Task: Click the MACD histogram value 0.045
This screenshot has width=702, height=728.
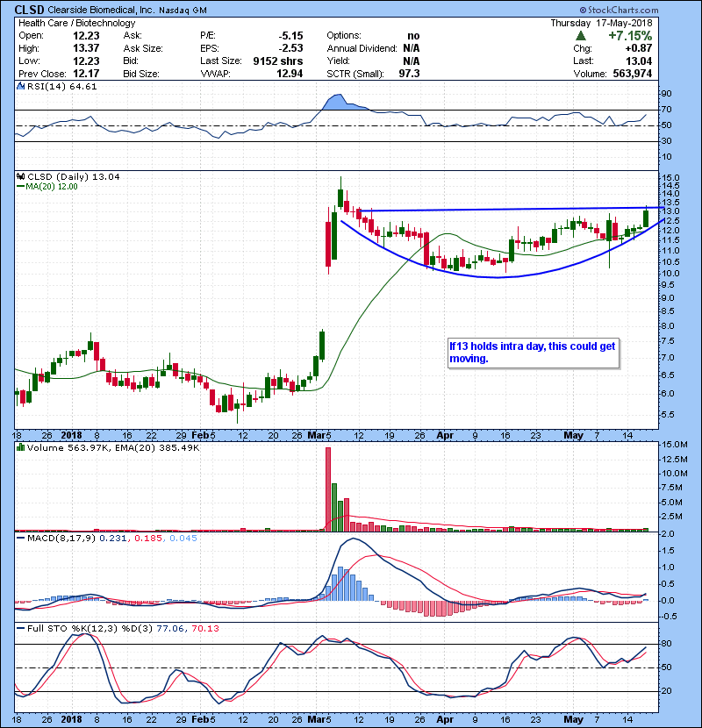Action: tap(183, 539)
